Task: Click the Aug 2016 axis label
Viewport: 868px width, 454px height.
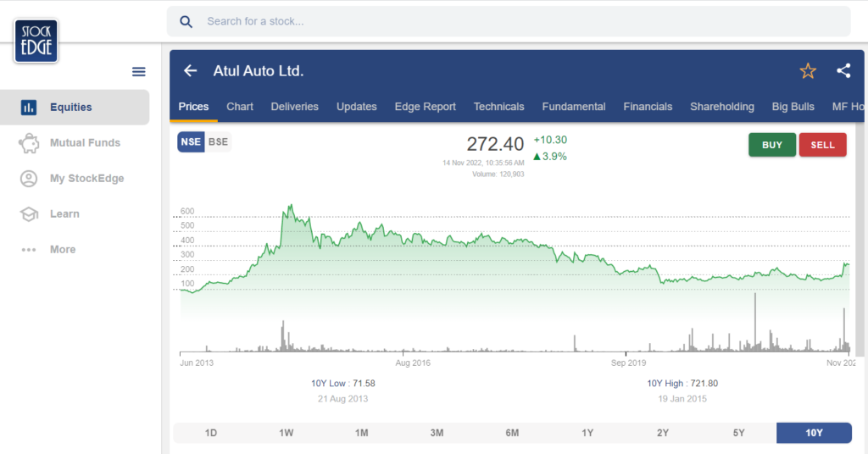Action: point(413,363)
